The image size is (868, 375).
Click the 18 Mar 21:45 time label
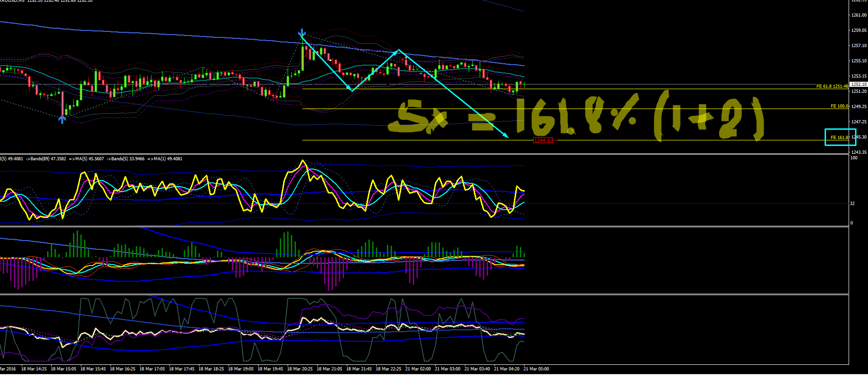[x=359, y=369]
